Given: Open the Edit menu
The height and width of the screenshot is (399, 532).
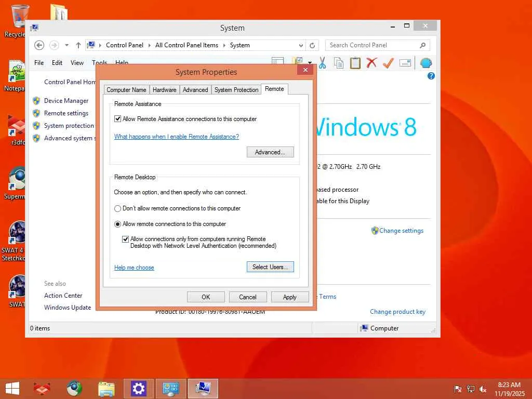Looking at the screenshot, I should pos(57,63).
